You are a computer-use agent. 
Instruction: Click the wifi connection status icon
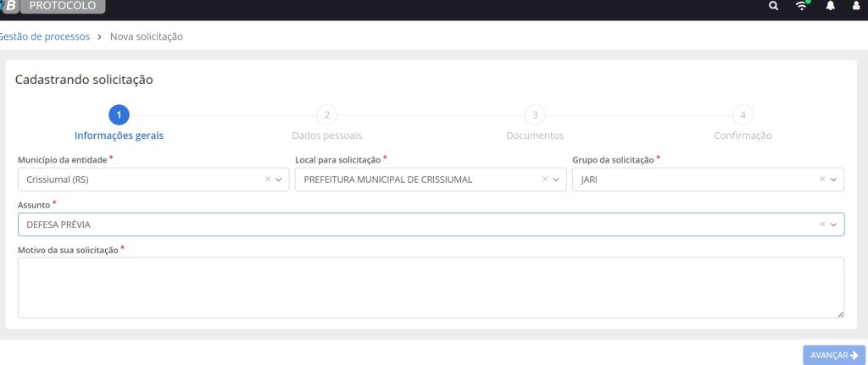801,7
